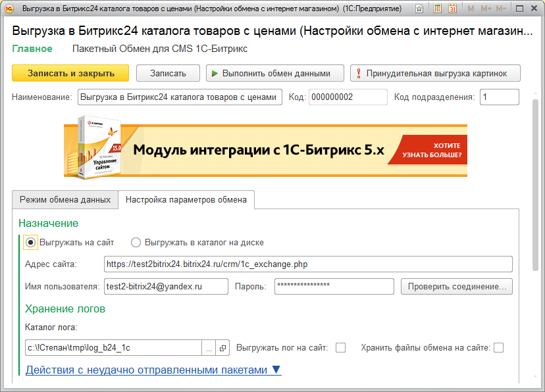Switch to "Режим обмена данных" tab

[65, 200]
